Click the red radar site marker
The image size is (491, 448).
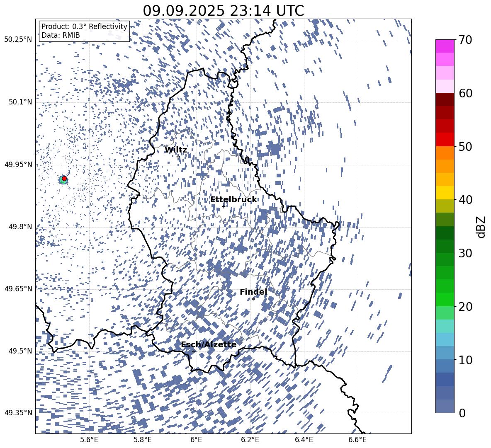[64, 179]
